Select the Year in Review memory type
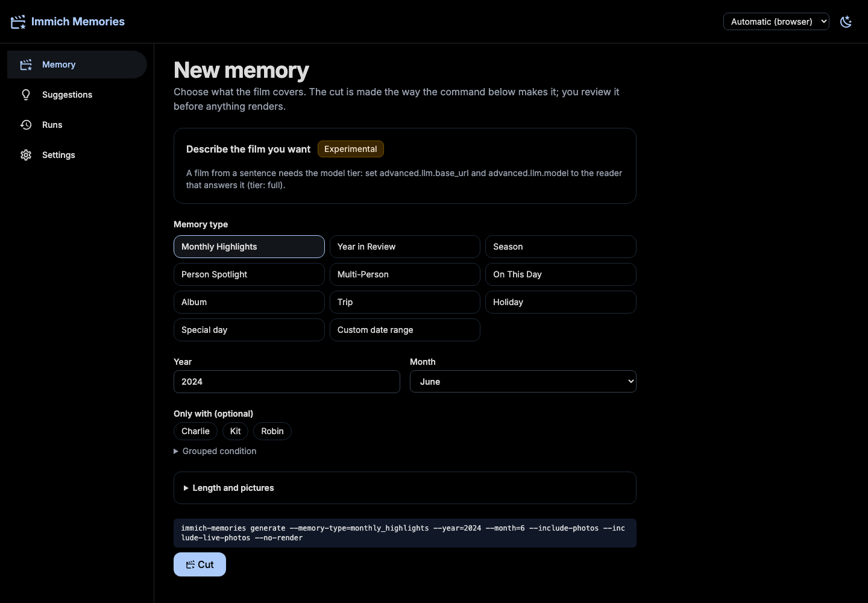The height and width of the screenshot is (603, 868). tap(405, 247)
